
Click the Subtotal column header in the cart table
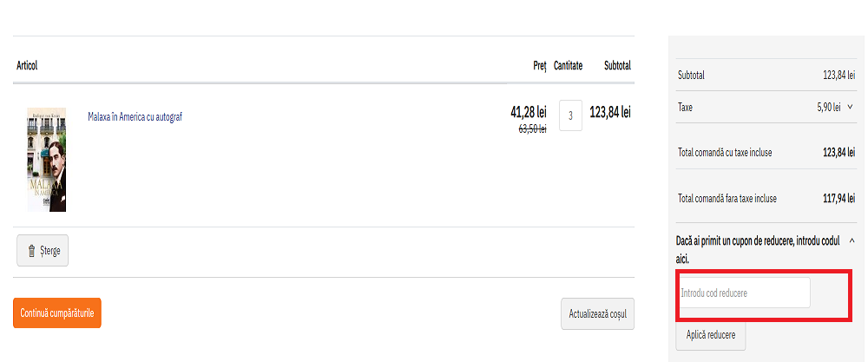617,65
